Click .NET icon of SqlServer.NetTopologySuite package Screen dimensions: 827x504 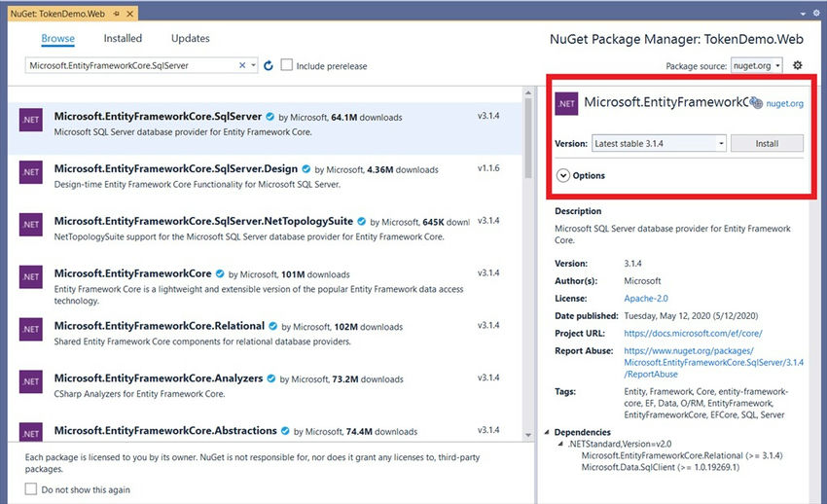30,224
